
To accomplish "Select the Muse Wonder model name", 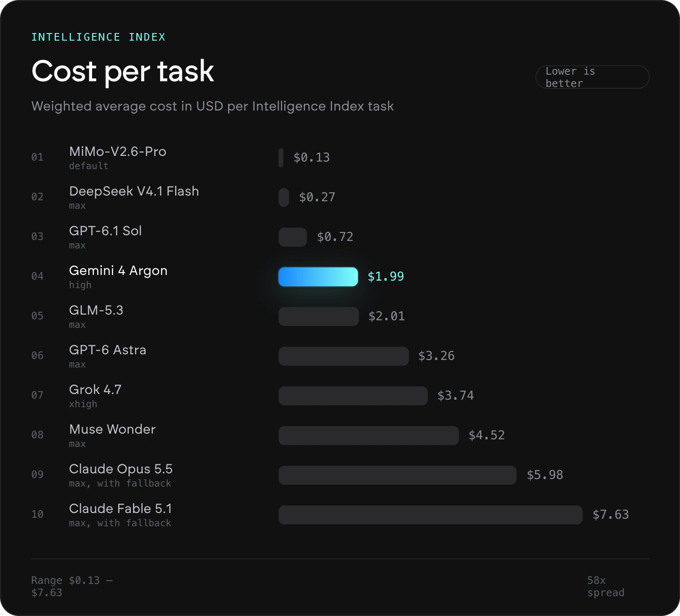I will (112, 429).
